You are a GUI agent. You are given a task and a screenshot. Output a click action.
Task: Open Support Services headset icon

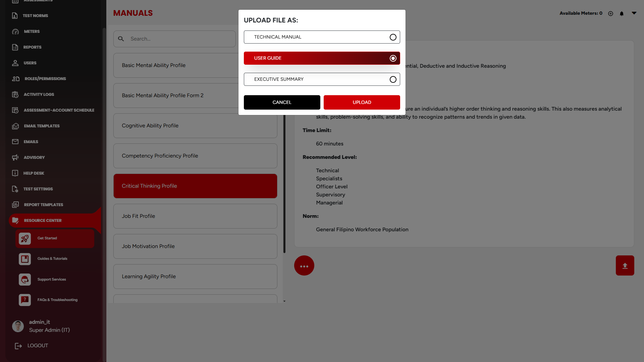pos(25,280)
